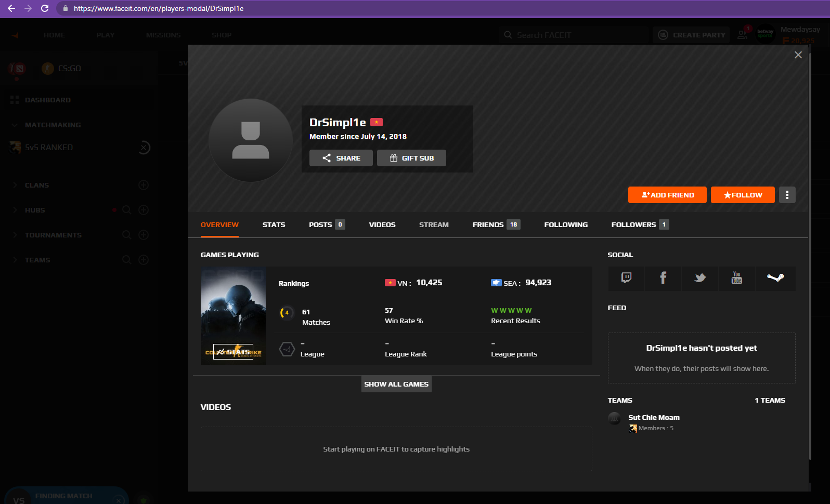
Task: Switch to the STATS tab
Action: point(274,224)
